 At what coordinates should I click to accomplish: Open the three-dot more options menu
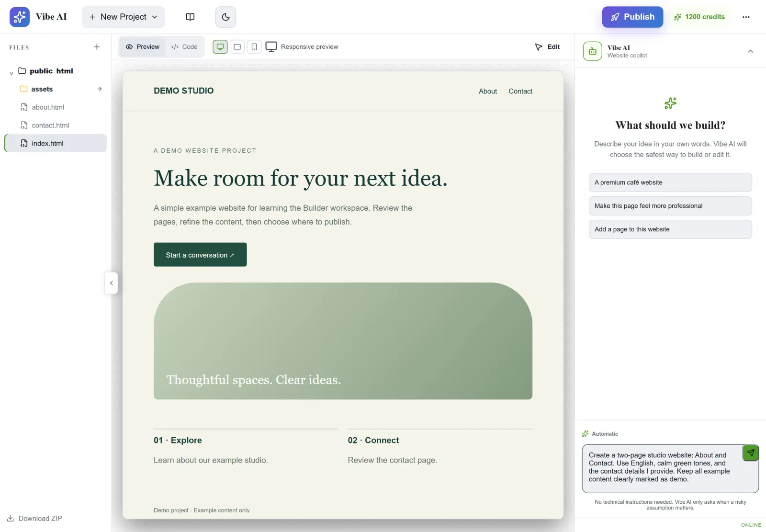click(746, 17)
